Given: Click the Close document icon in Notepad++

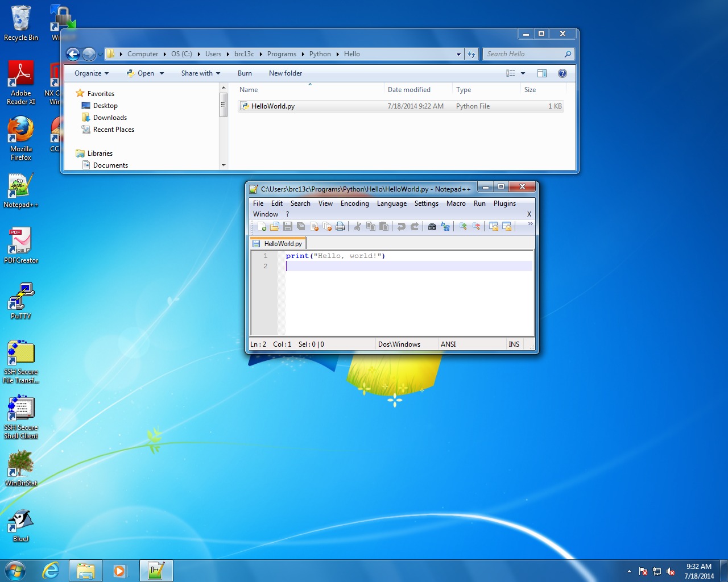Looking at the screenshot, I should (x=315, y=226).
